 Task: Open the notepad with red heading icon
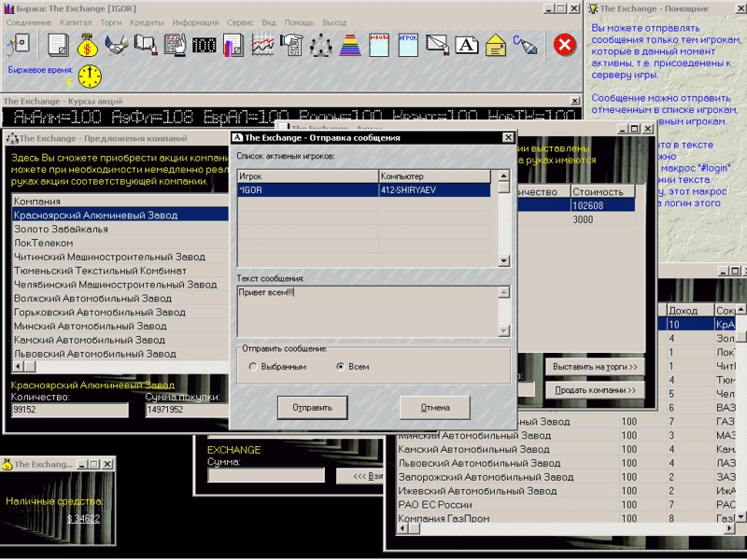379,45
